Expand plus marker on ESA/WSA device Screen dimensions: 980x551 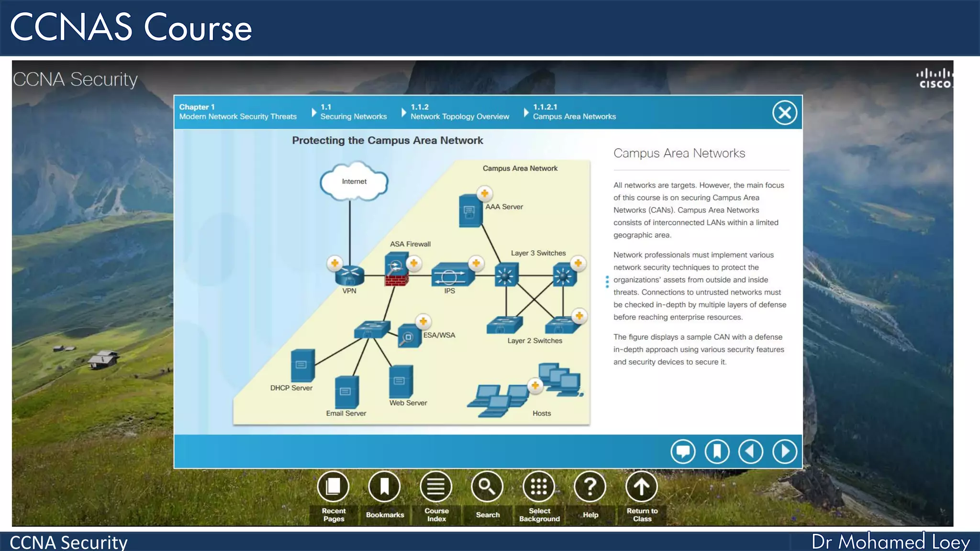(x=423, y=321)
